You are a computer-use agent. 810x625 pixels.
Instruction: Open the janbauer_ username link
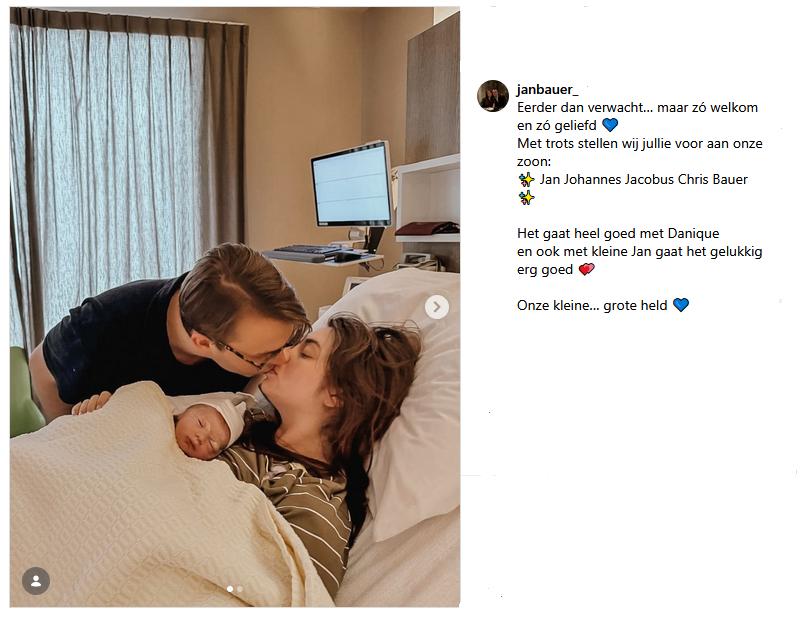[x=547, y=90]
